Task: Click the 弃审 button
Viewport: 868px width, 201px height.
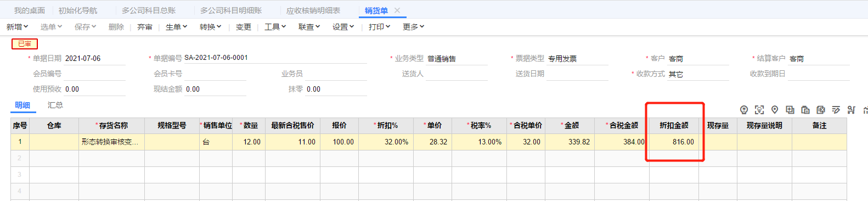Action: coord(145,27)
